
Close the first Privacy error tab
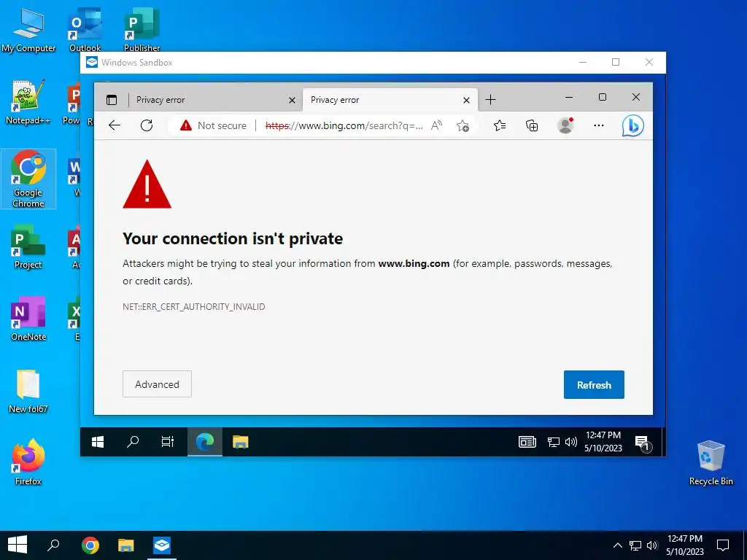click(x=292, y=100)
